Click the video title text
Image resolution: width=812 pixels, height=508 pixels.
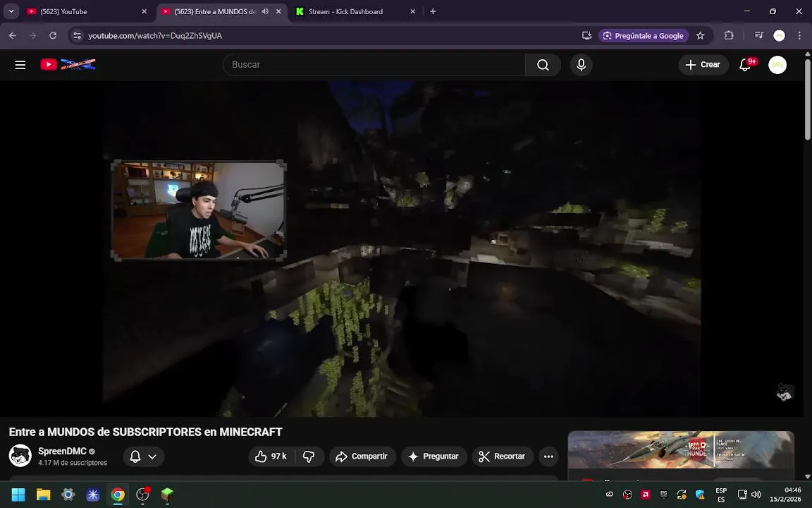point(145,433)
